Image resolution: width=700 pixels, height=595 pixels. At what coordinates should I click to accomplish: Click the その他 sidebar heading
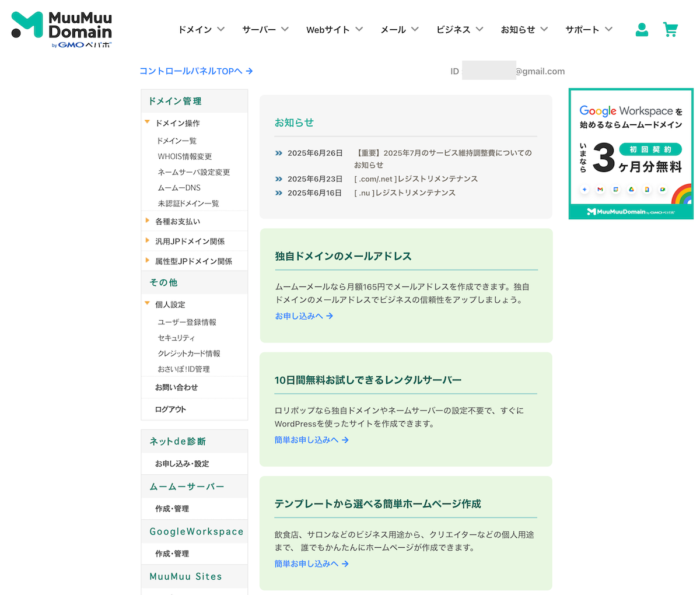pos(163,283)
